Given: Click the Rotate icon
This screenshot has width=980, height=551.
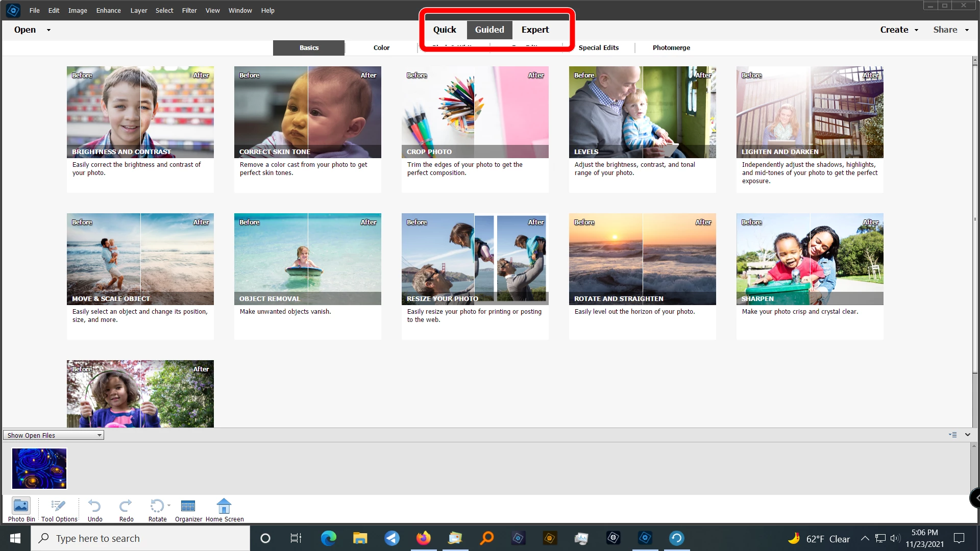Looking at the screenshot, I should pyautogui.click(x=157, y=506).
